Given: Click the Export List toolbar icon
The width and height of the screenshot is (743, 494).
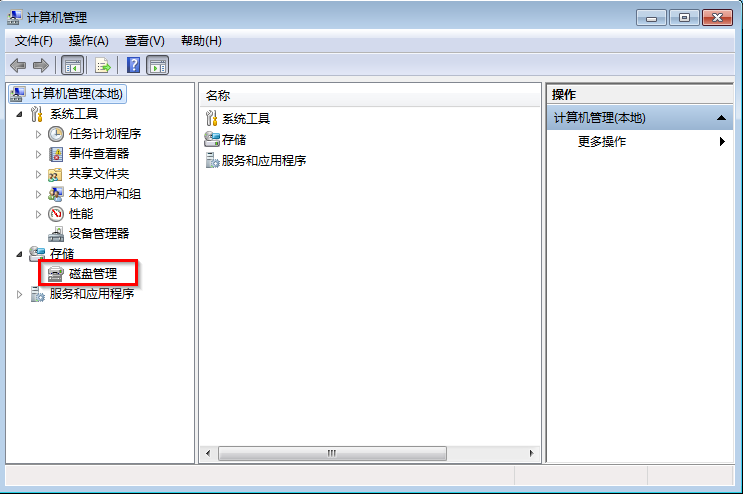Looking at the screenshot, I should tap(103, 65).
